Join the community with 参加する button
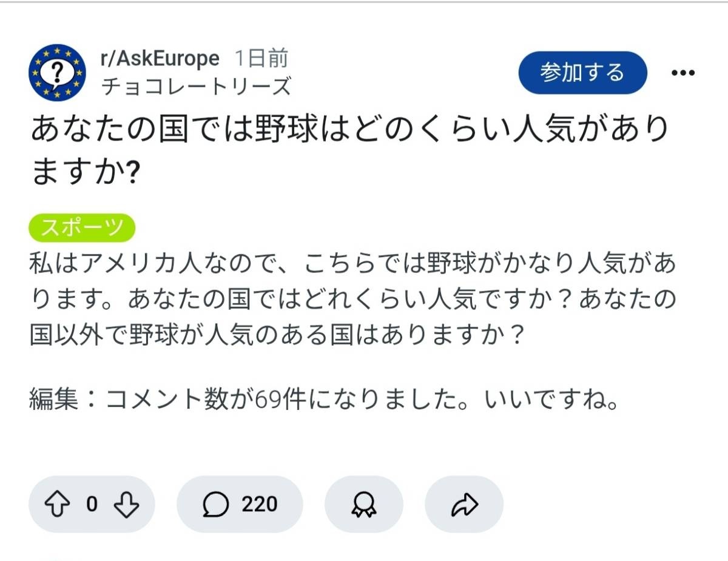The width and height of the screenshot is (728, 561). (582, 73)
